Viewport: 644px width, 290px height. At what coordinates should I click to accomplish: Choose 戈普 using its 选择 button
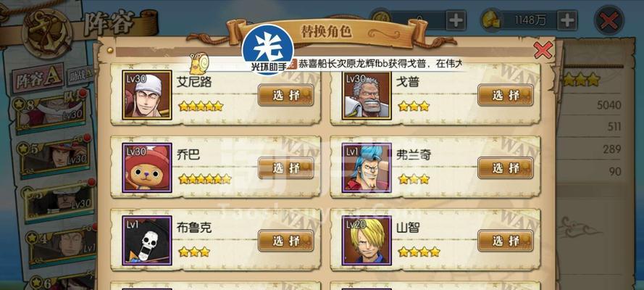click(x=506, y=95)
